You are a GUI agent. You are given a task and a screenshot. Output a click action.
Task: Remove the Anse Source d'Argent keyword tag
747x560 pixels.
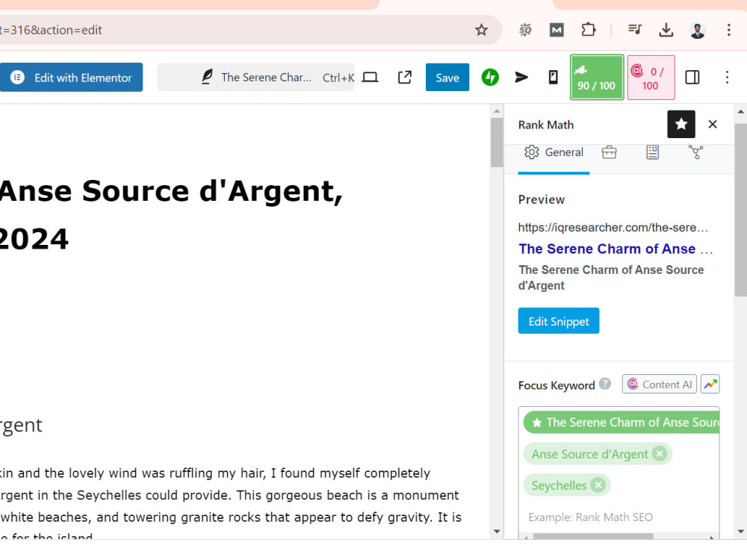pyautogui.click(x=660, y=454)
